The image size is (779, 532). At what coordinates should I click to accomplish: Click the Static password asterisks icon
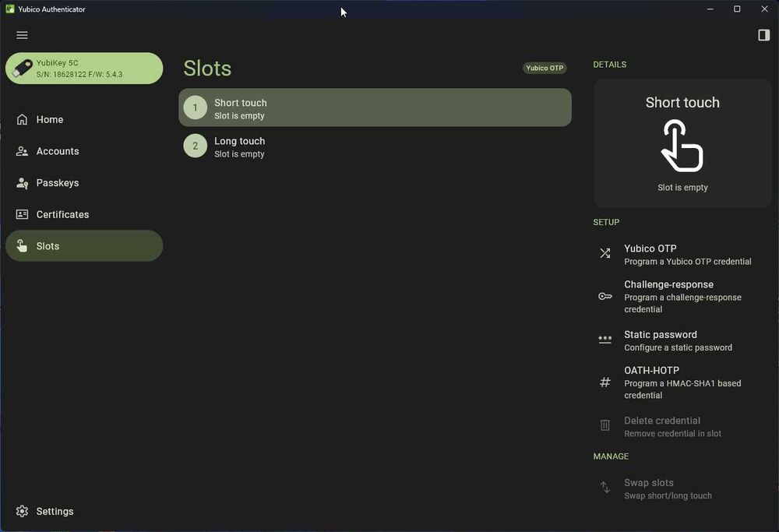(x=605, y=340)
